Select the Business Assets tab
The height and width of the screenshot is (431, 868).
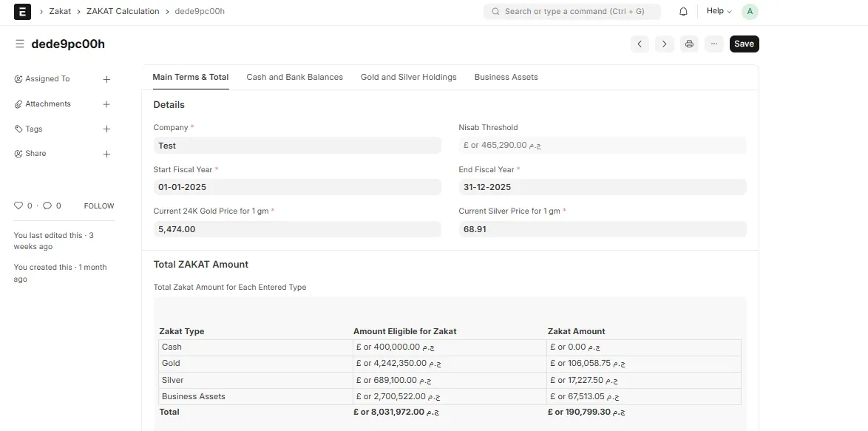[x=506, y=76]
